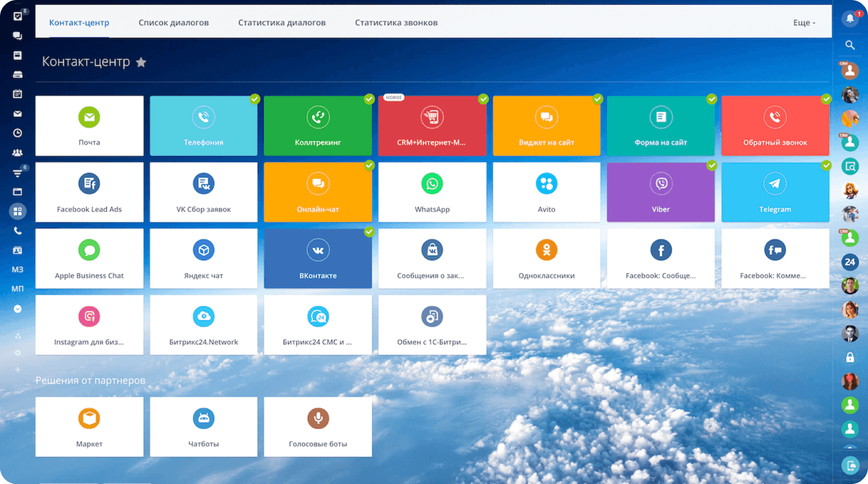The height and width of the screenshot is (484, 868).
Task: Open the blue 24 icon in right panel
Action: click(850, 262)
